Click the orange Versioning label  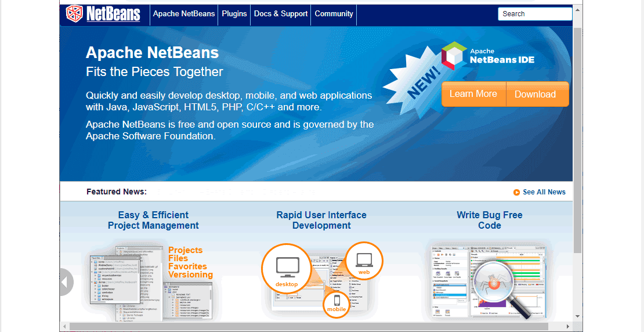(190, 275)
